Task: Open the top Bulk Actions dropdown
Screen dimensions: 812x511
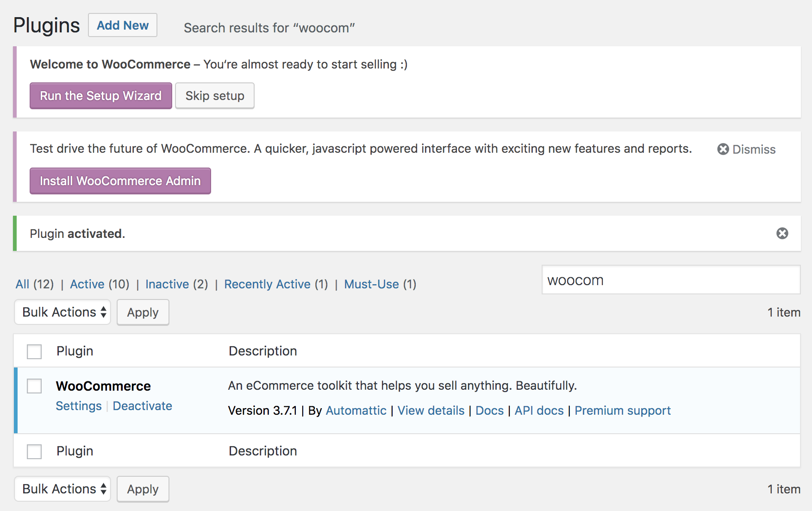Action: (62, 312)
